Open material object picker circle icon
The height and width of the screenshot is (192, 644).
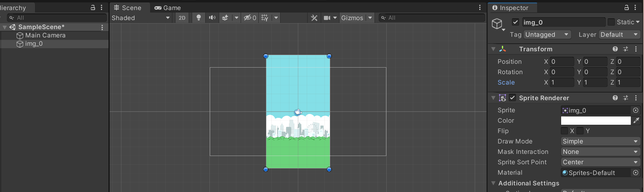click(636, 173)
